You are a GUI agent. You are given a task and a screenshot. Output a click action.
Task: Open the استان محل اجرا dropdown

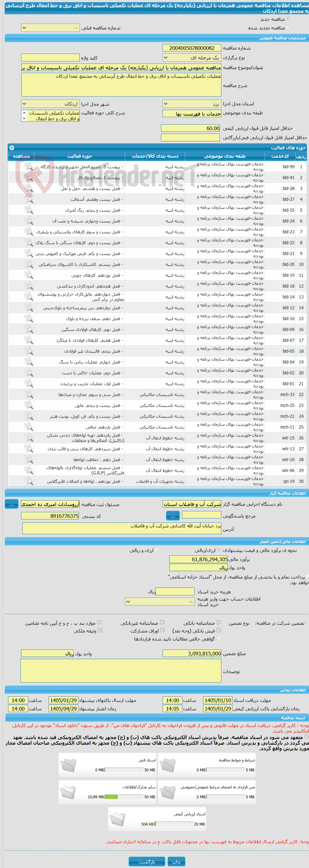pos(192,104)
